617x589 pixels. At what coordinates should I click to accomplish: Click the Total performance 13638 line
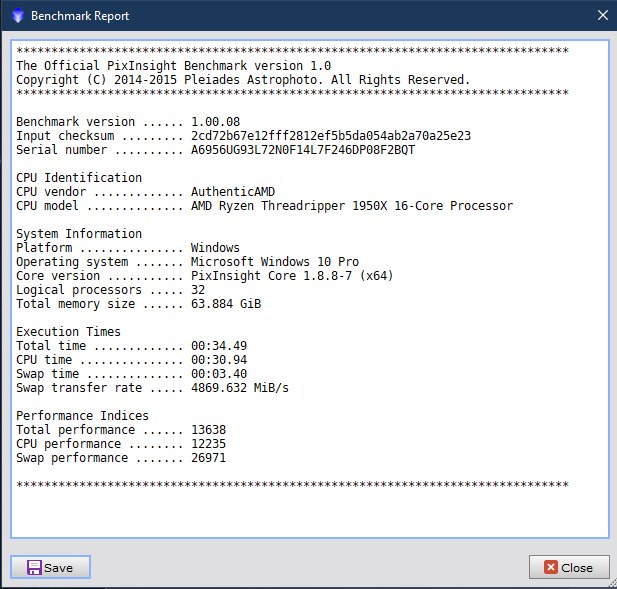[x=121, y=430]
